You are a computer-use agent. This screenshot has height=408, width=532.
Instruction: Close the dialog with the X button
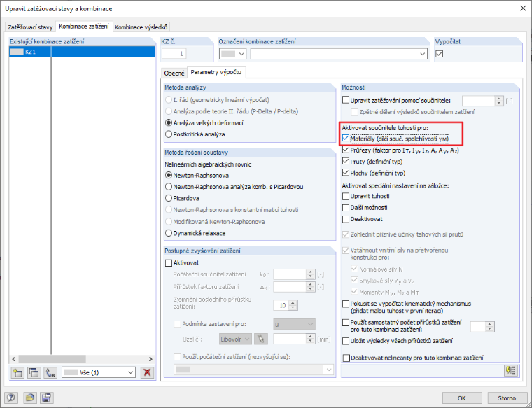pyautogui.click(x=523, y=8)
